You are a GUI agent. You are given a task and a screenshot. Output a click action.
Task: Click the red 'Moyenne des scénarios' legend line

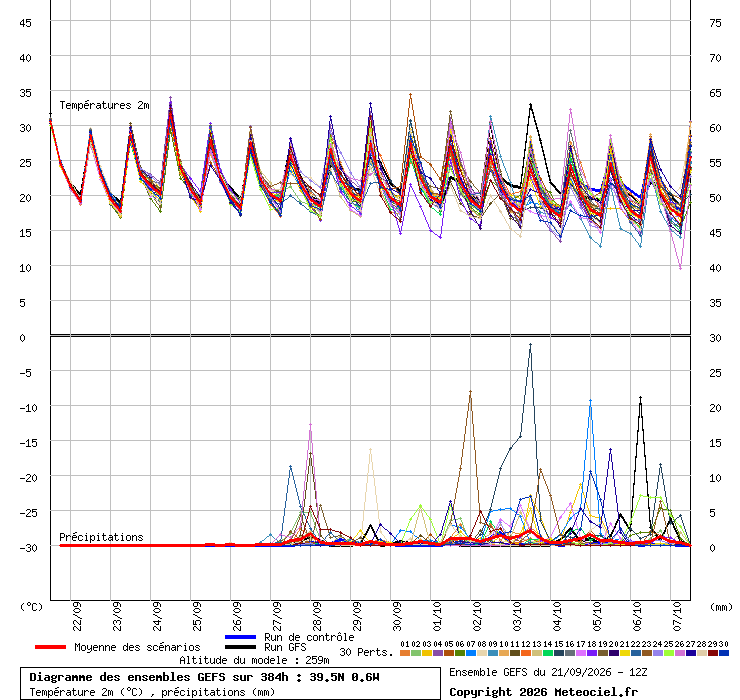pos(50,647)
